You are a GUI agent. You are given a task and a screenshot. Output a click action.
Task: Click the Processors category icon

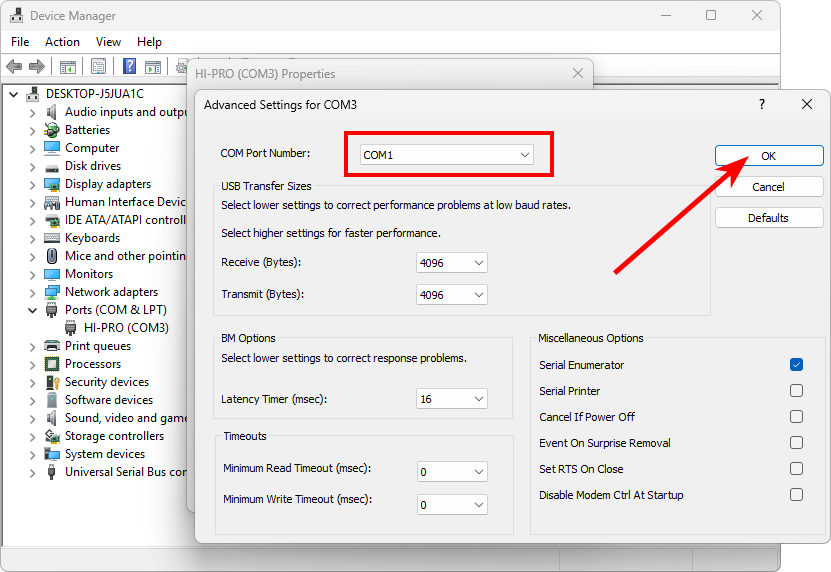coord(52,364)
